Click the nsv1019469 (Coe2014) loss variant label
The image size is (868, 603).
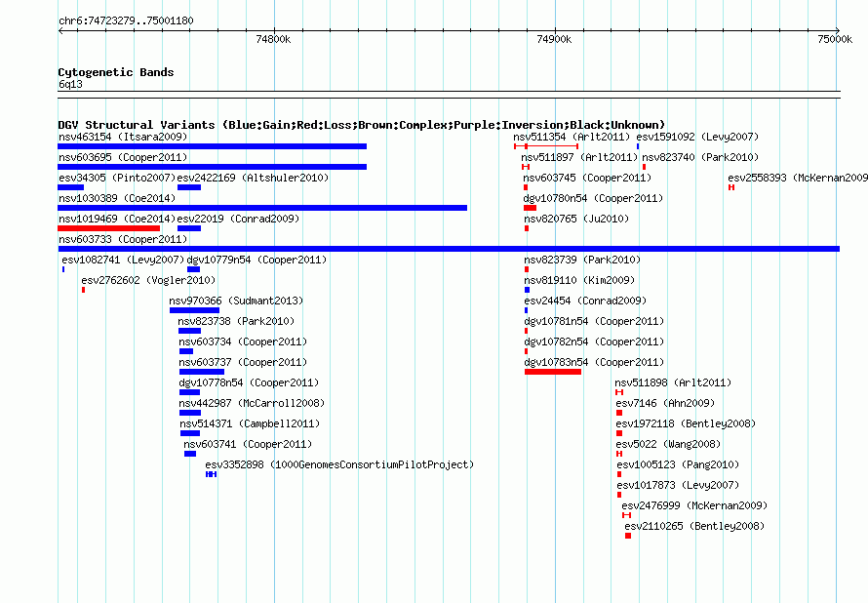click(117, 219)
